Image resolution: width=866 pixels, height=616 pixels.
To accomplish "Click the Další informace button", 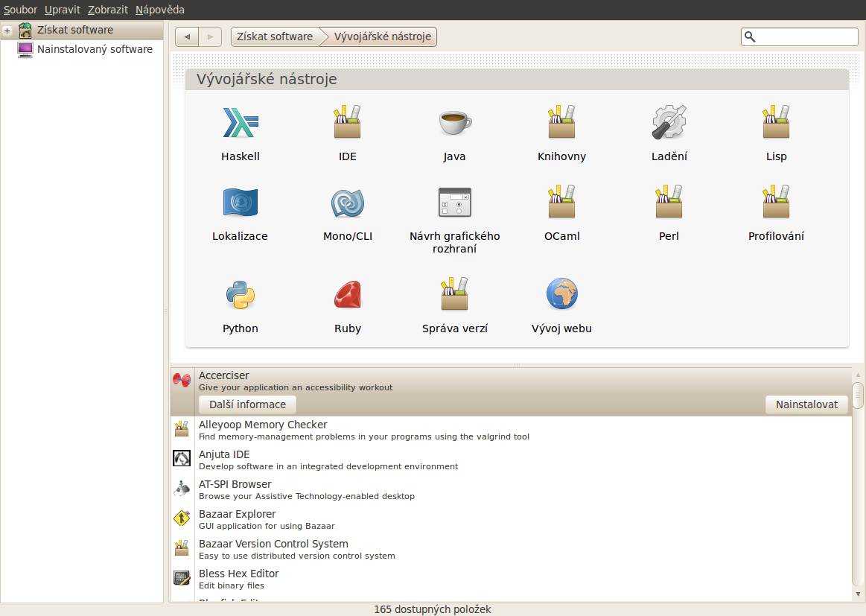I will pyautogui.click(x=247, y=404).
